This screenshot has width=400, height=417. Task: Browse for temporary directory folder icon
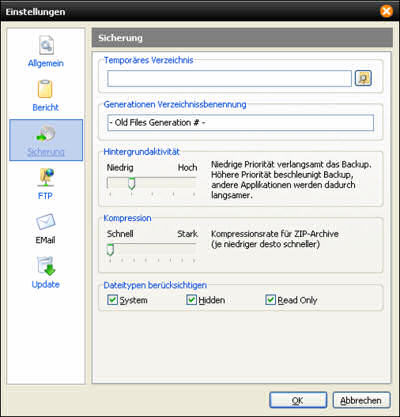click(363, 78)
